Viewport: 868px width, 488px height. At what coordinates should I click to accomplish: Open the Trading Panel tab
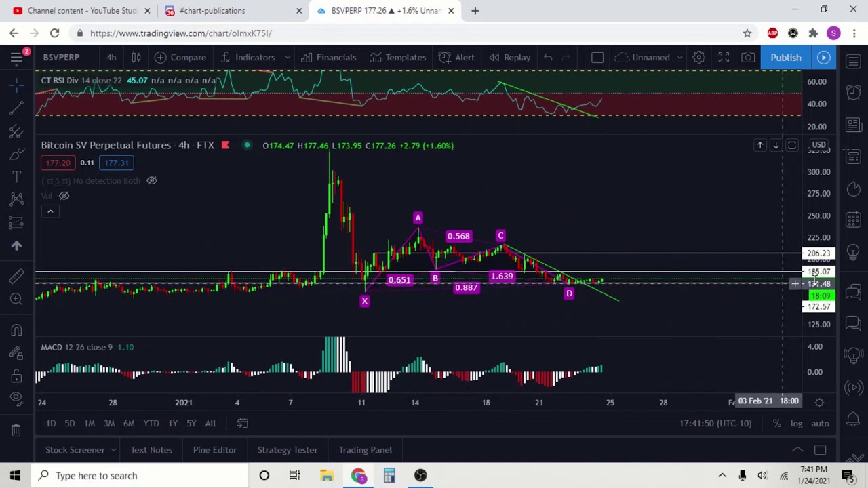[x=365, y=450]
